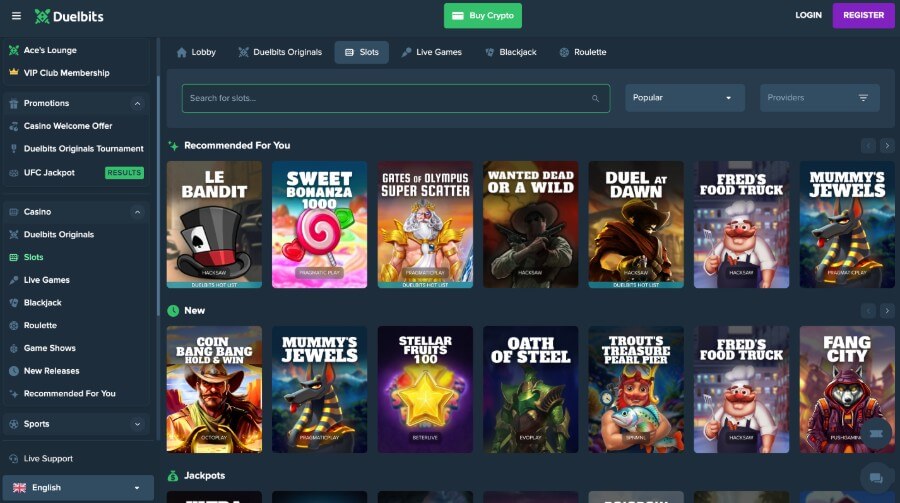Click the Sports ball icon
The height and width of the screenshot is (503, 900).
(x=14, y=424)
